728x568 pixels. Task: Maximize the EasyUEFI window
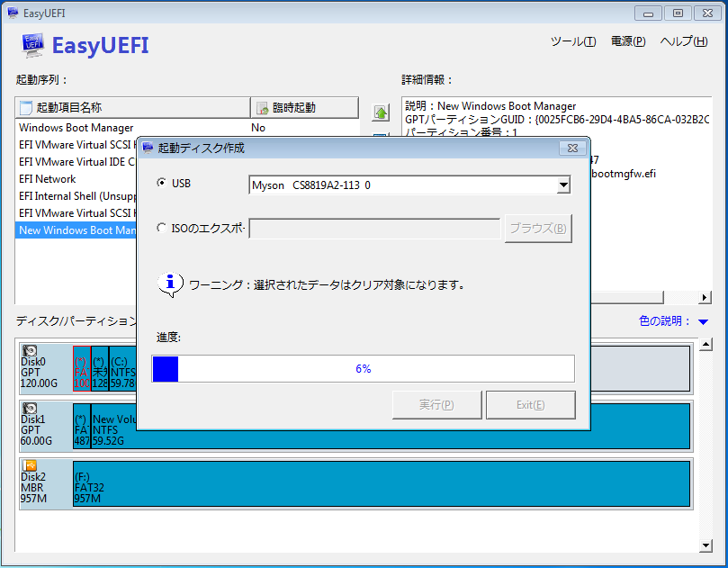678,13
